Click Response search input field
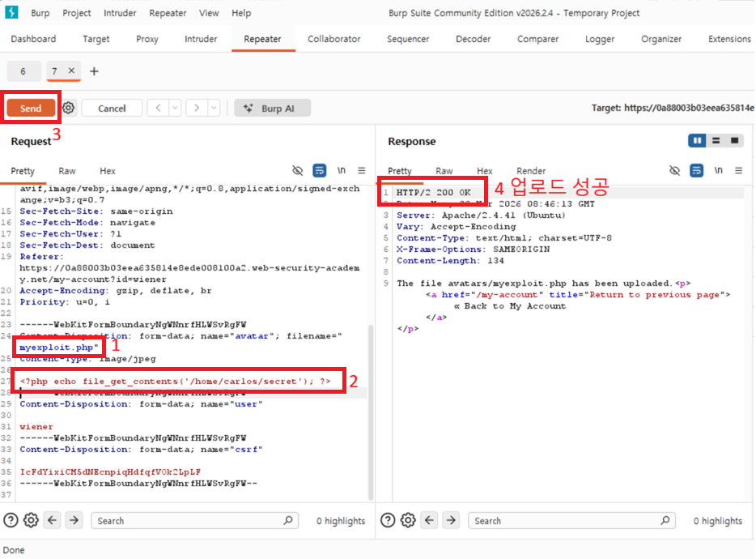This screenshot has width=756, height=559. pyautogui.click(x=571, y=520)
